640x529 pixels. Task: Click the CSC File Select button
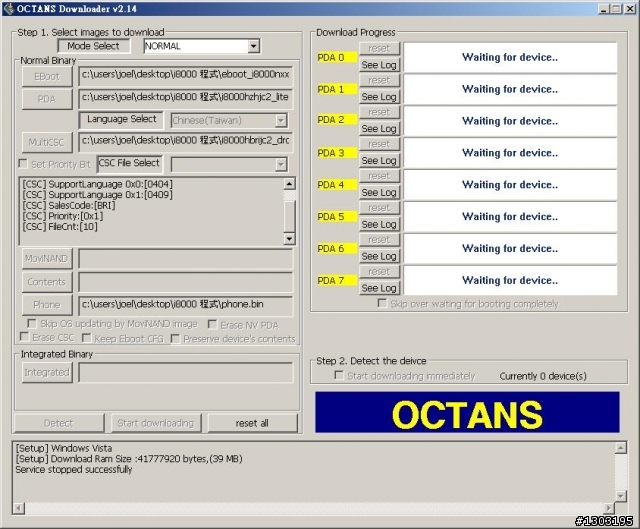tap(130, 163)
